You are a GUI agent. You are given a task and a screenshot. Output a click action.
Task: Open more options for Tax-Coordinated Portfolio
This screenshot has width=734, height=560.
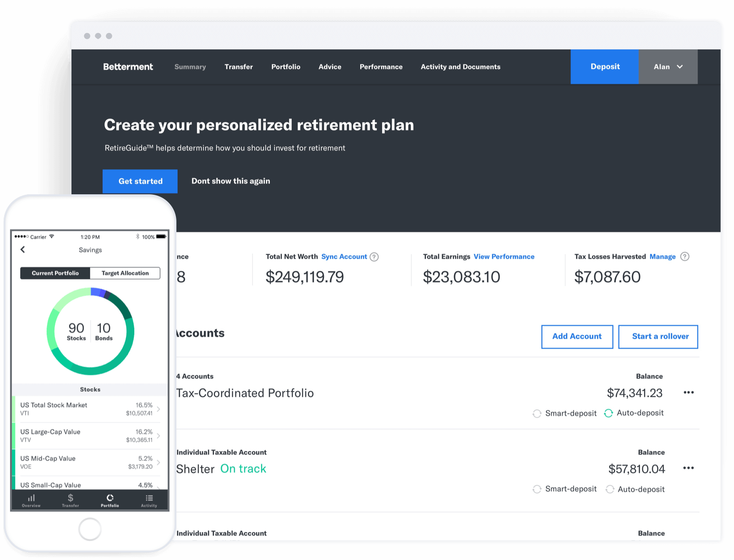click(x=688, y=393)
